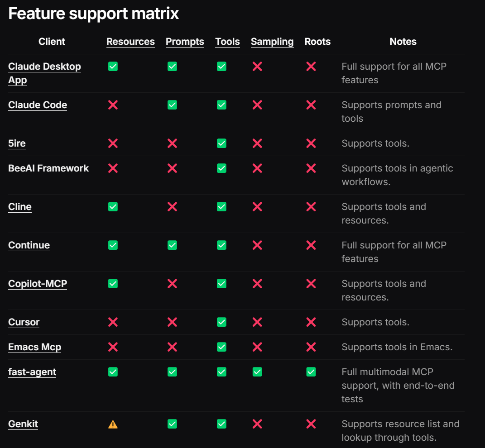This screenshot has height=448, width=485.
Task: Click the green Prompts checkmark in the Continue row
Action: pos(172,245)
